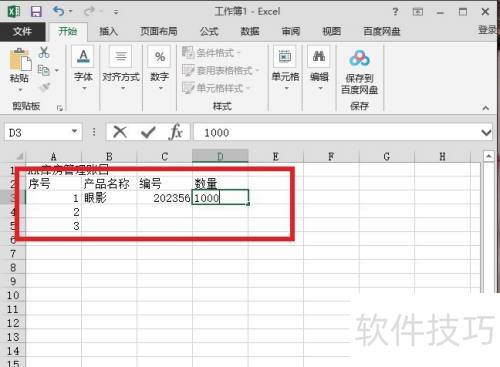Open the File (文件) menu
Screen dimensions: 500x367
point(22,32)
